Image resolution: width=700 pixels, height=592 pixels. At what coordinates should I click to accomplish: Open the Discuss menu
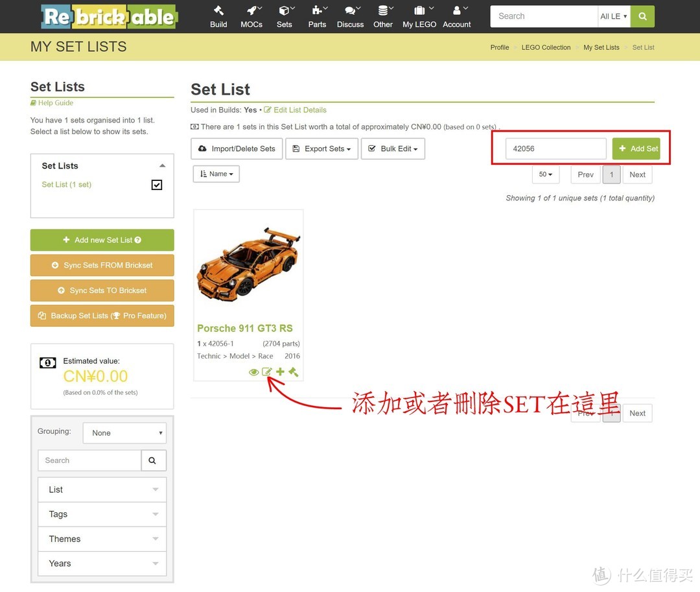click(351, 16)
